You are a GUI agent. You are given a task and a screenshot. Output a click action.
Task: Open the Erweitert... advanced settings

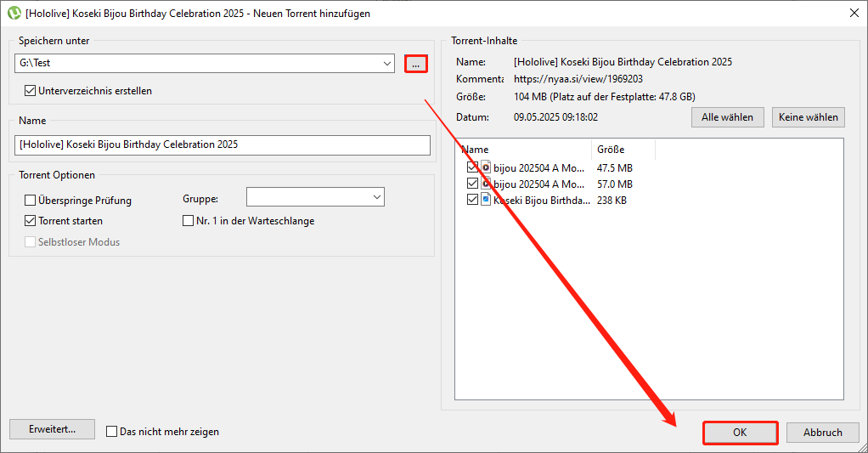(52, 429)
